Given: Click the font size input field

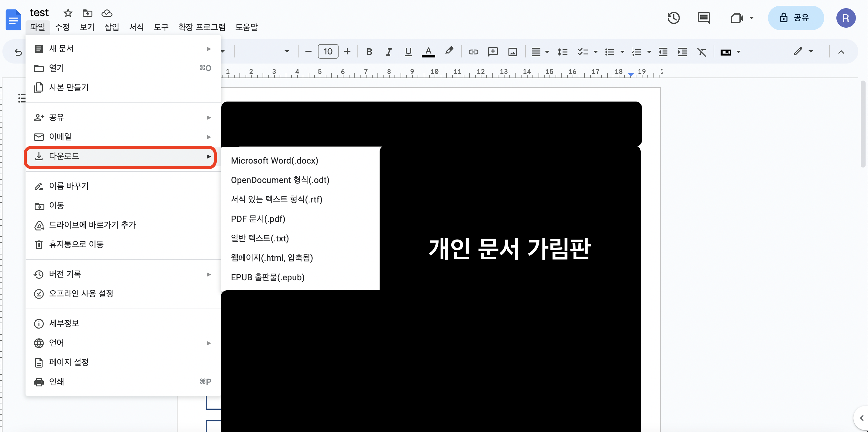Looking at the screenshot, I should [x=328, y=52].
